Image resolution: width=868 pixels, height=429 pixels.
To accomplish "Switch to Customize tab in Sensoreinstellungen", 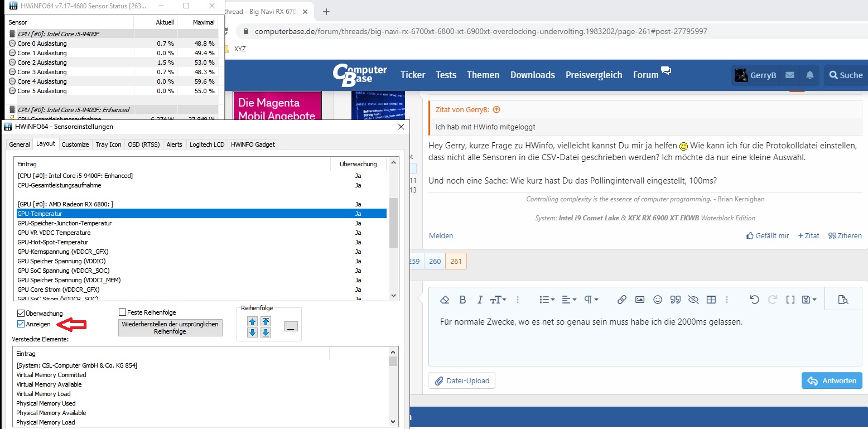I will 75,144.
